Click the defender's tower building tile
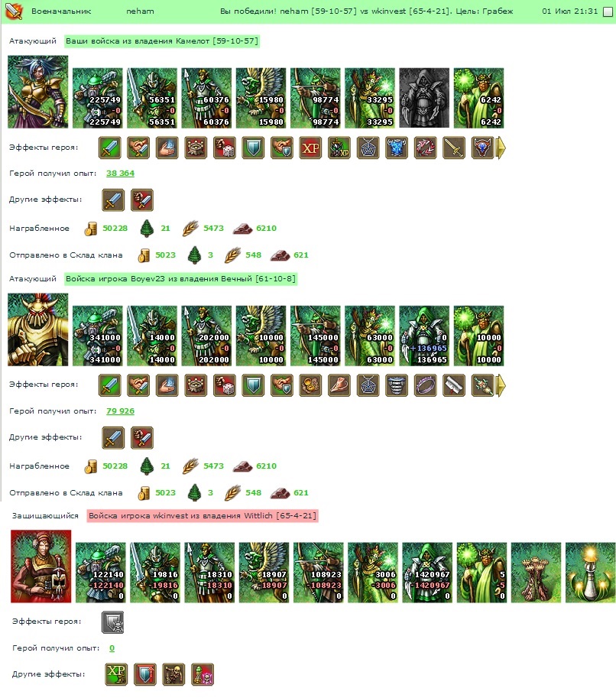 [536, 573]
